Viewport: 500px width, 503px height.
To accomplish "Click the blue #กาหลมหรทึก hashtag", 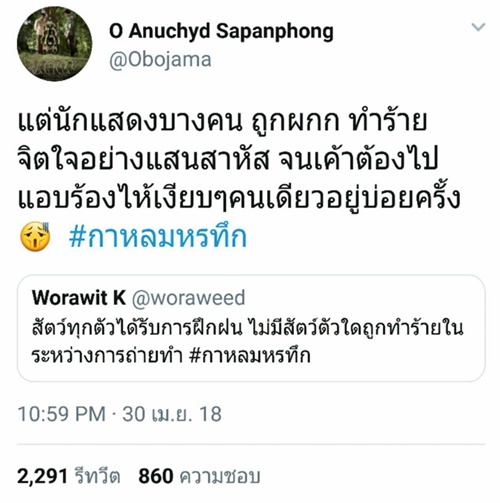I will (158, 237).
